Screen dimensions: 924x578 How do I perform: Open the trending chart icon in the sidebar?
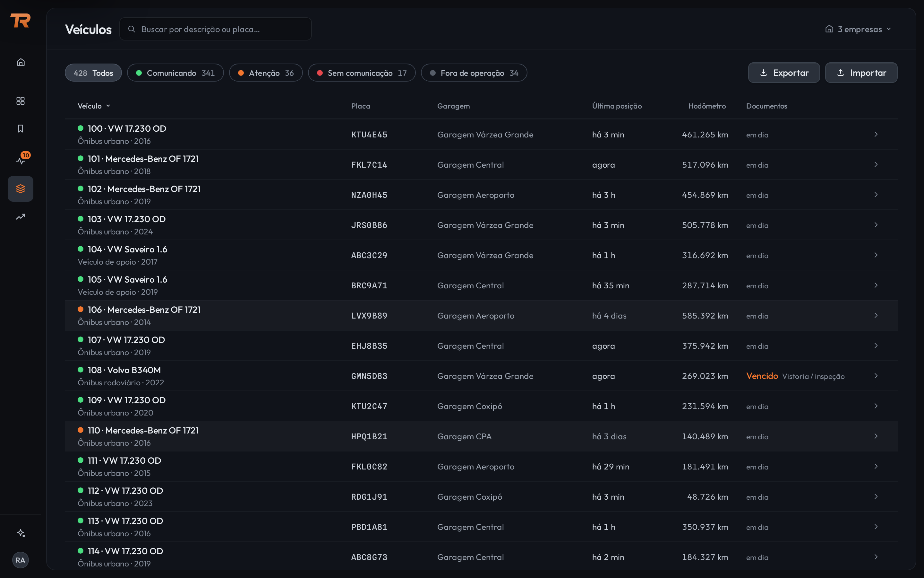(x=21, y=217)
